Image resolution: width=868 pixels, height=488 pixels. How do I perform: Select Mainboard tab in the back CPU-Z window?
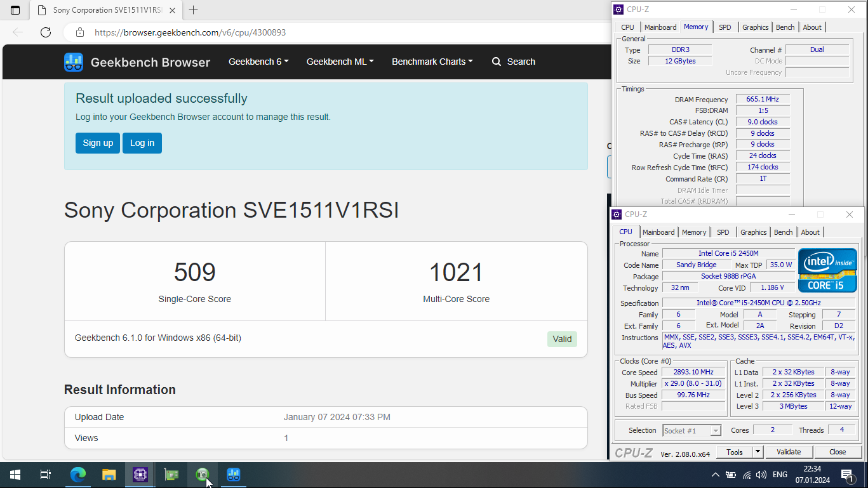pos(660,27)
